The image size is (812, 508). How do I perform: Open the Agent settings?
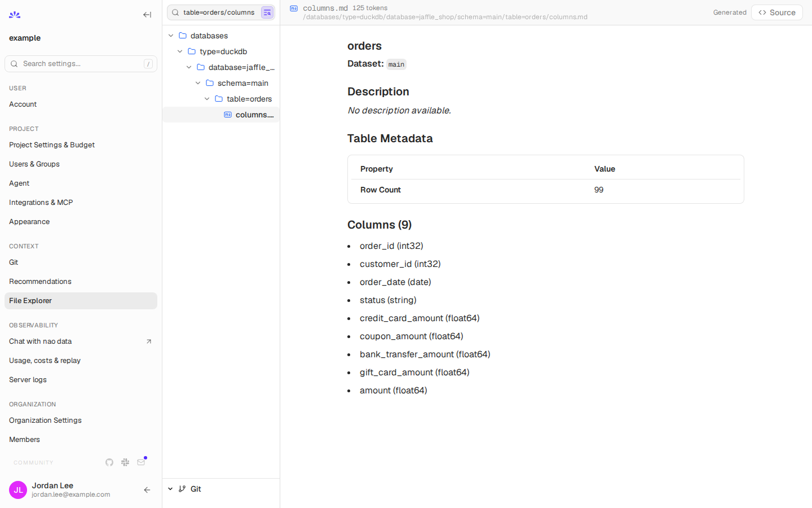tap(81, 183)
